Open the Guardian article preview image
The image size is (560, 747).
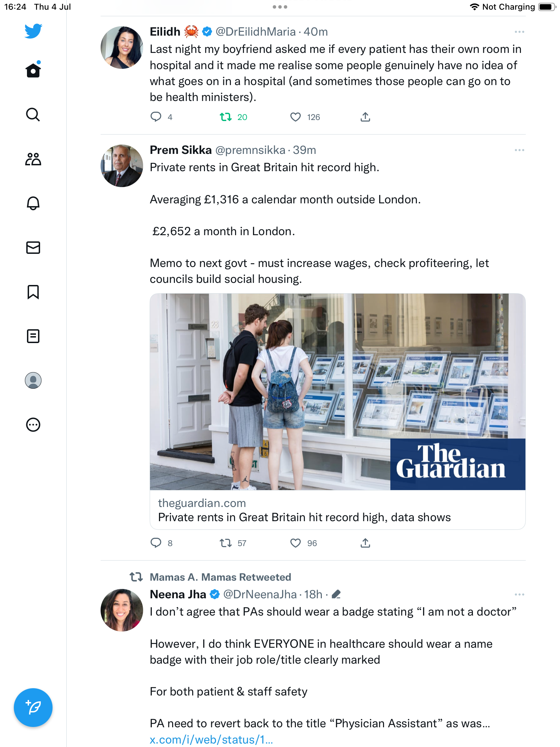click(337, 391)
